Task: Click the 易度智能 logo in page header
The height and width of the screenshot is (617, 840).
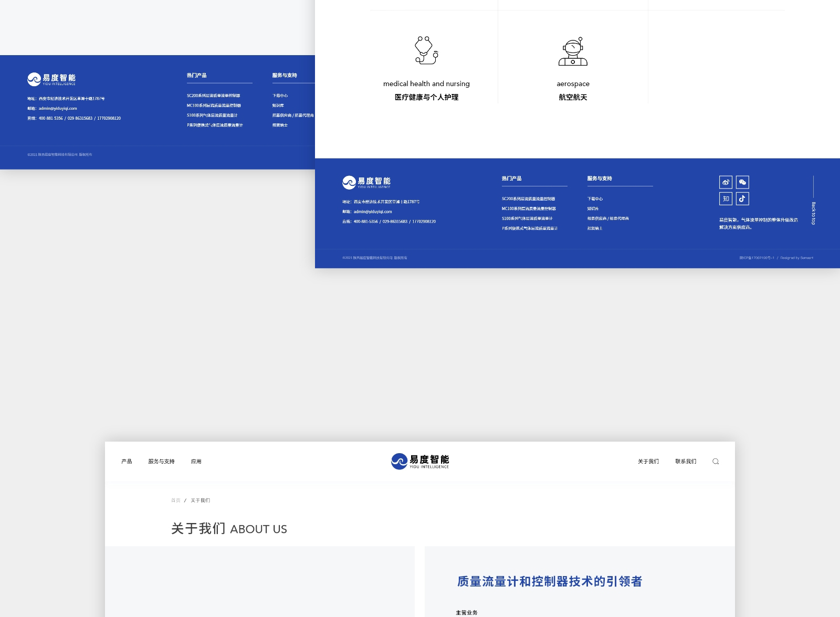Action: point(420,461)
